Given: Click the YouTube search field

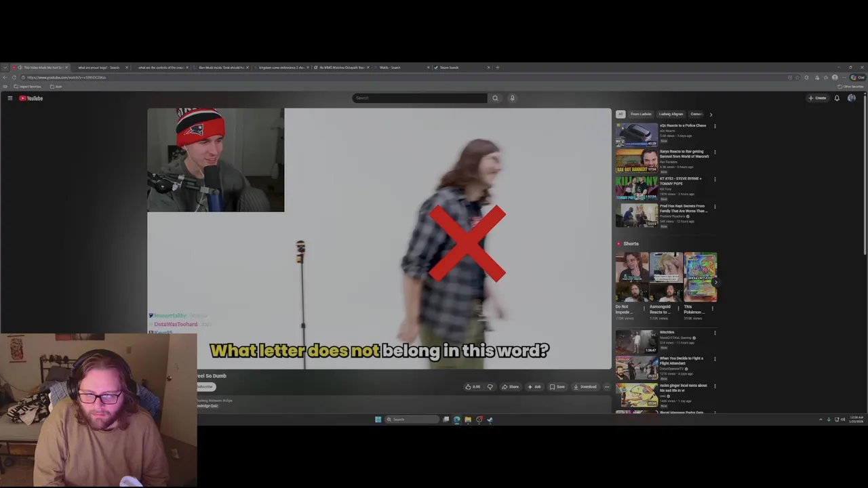Looking at the screenshot, I should [419, 98].
